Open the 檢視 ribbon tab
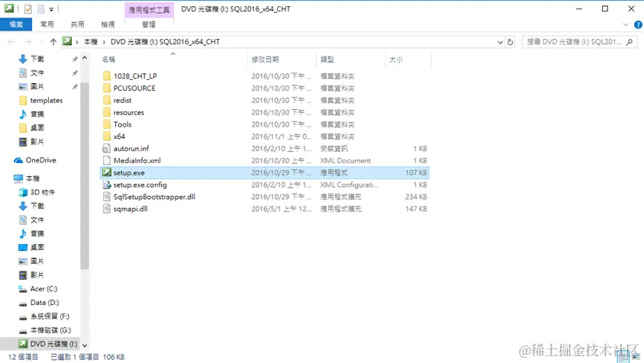The width and height of the screenshot is (644, 363). (108, 24)
